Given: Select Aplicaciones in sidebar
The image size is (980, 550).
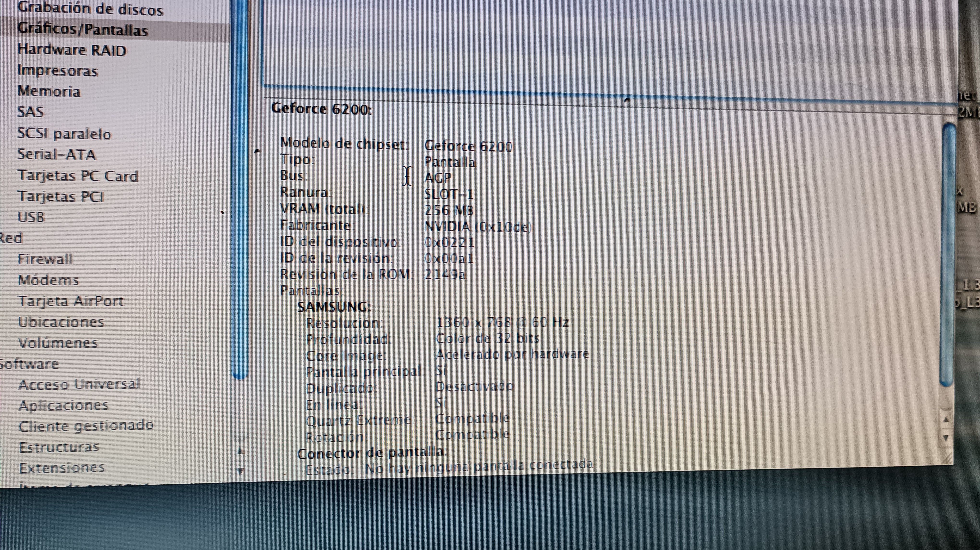Looking at the screenshot, I should click(x=64, y=405).
